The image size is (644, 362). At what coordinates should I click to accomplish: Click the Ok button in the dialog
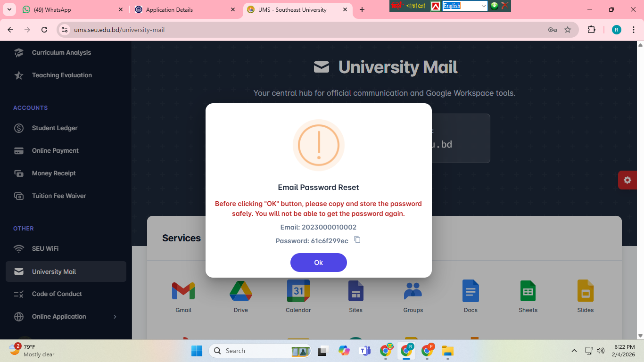click(319, 263)
